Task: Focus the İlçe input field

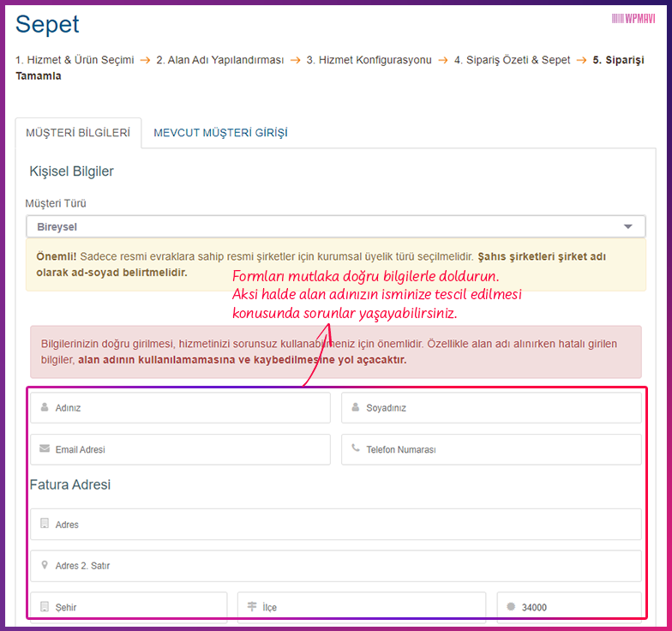Action: point(362,607)
